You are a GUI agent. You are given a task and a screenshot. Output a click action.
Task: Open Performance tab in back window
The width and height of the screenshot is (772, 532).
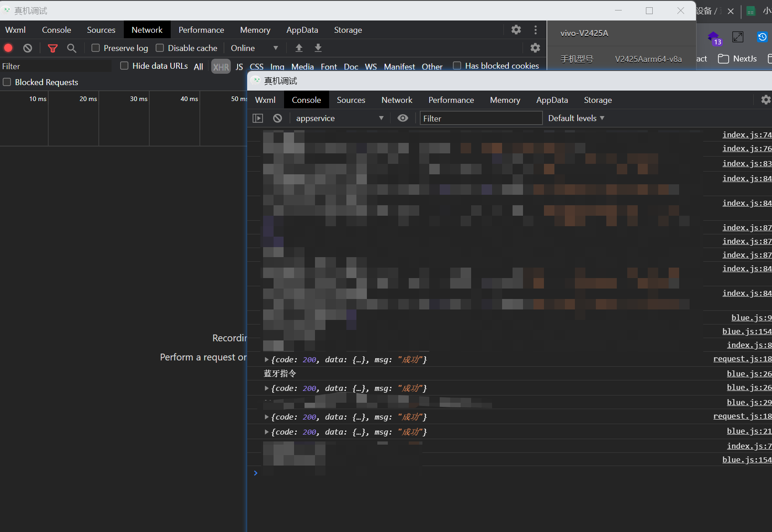[201, 30]
